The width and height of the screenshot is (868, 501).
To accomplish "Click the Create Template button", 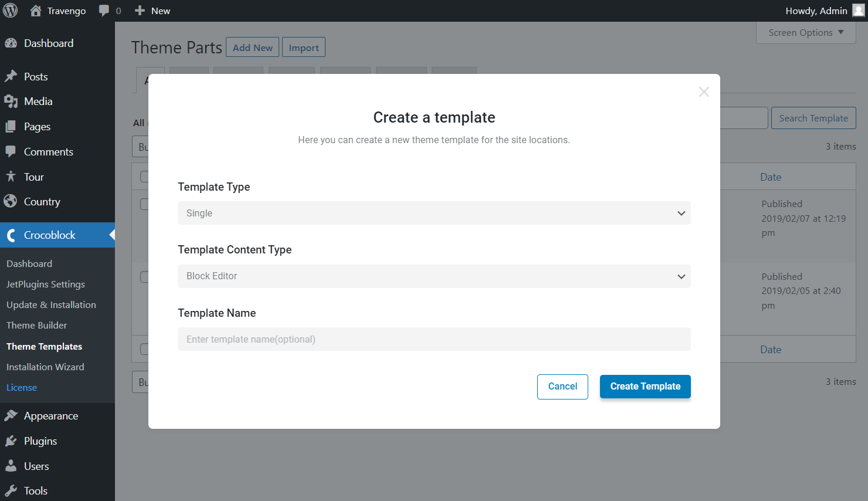I will [x=645, y=387].
